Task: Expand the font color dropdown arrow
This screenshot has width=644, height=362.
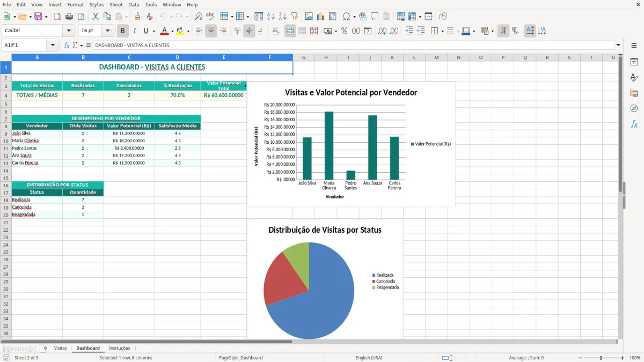Action: (172, 31)
